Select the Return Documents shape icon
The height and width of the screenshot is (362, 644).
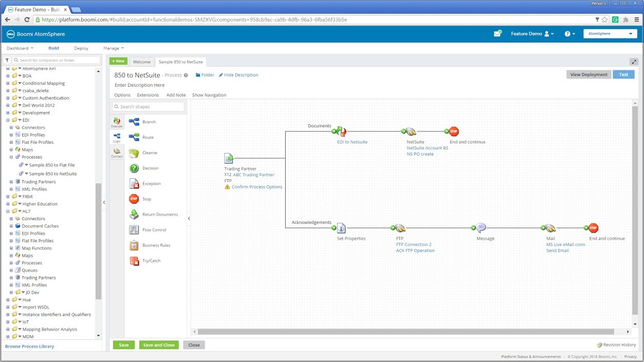pyautogui.click(x=134, y=214)
